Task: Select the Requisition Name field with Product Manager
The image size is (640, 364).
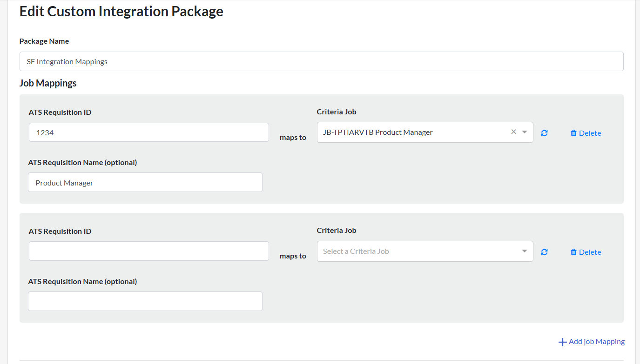Action: (x=145, y=183)
